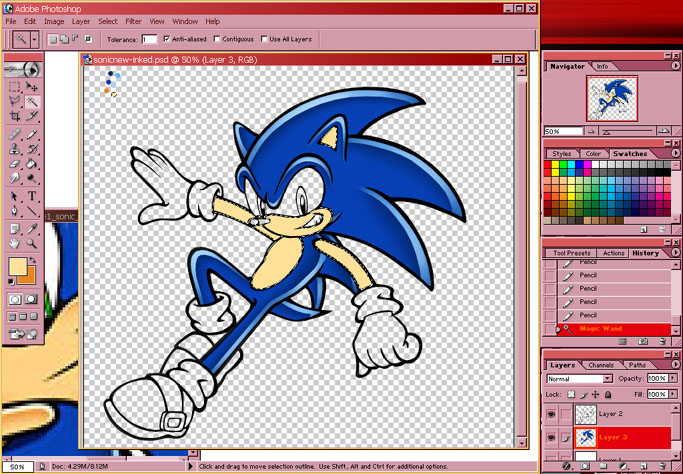Toggle lock all padlock
This screenshot has height=474, width=683.
pyautogui.click(x=608, y=395)
